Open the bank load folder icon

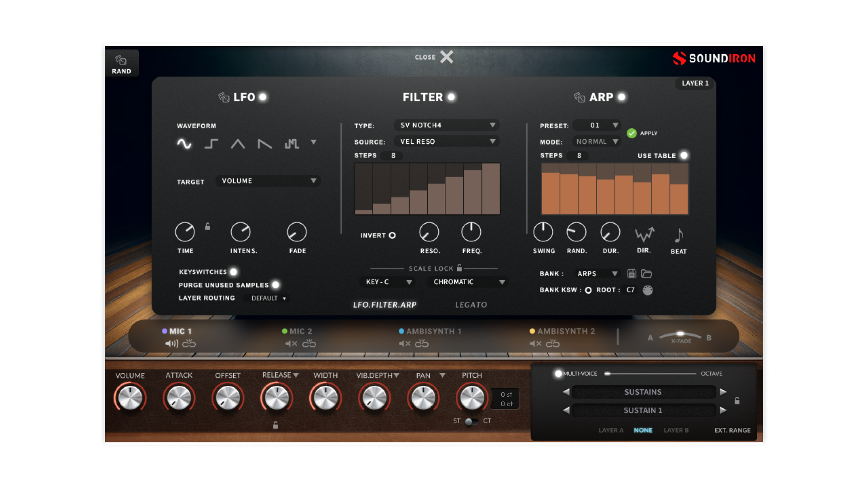pyautogui.click(x=646, y=273)
